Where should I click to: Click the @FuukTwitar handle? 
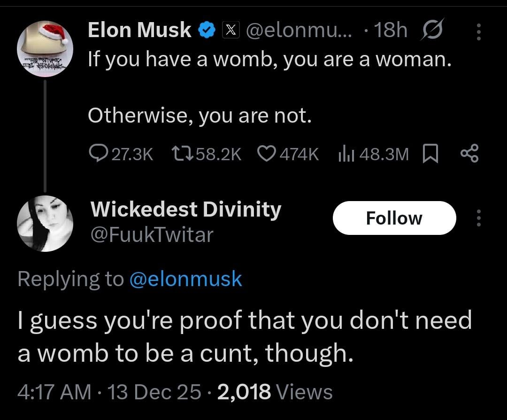point(151,234)
